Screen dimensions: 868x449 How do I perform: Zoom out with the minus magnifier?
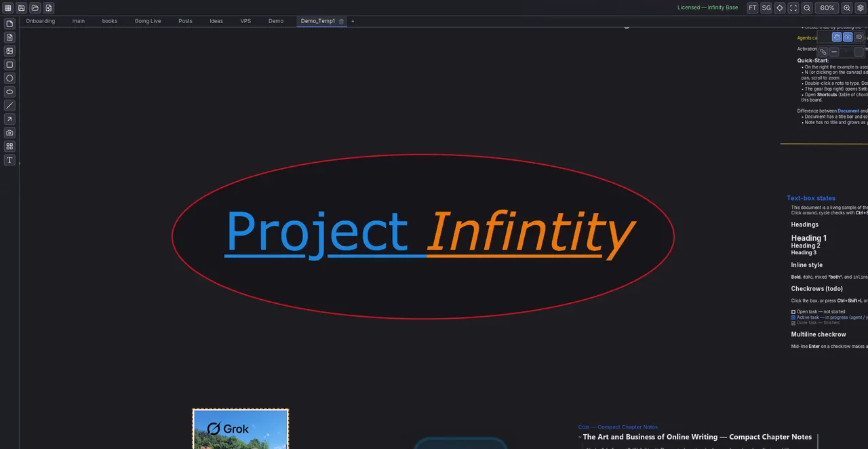[807, 8]
